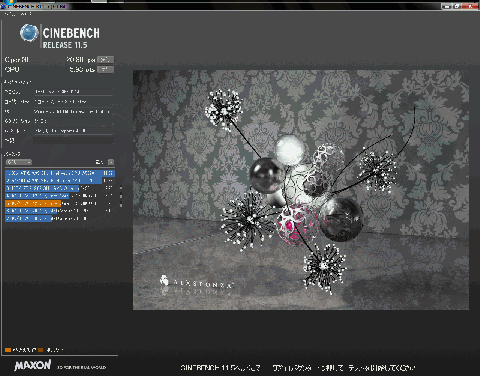Click the graphics board information field
Viewport: 480px width, 376px height.
pos(73,131)
